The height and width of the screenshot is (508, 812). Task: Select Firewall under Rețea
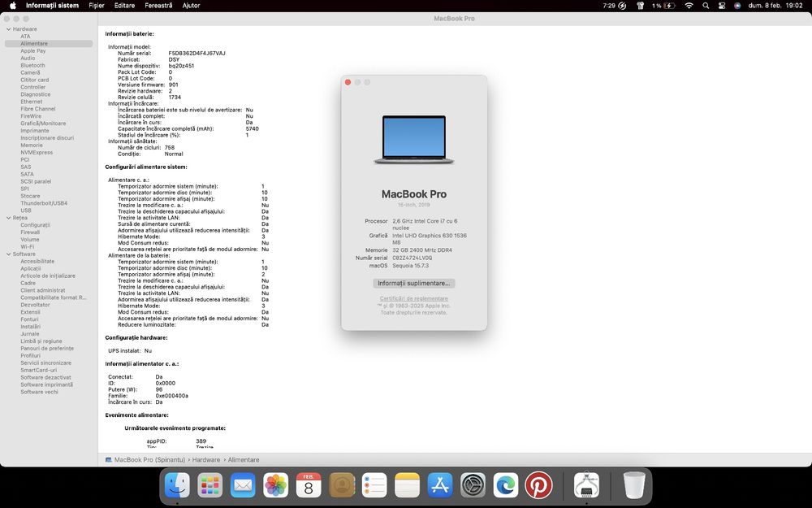click(x=30, y=232)
